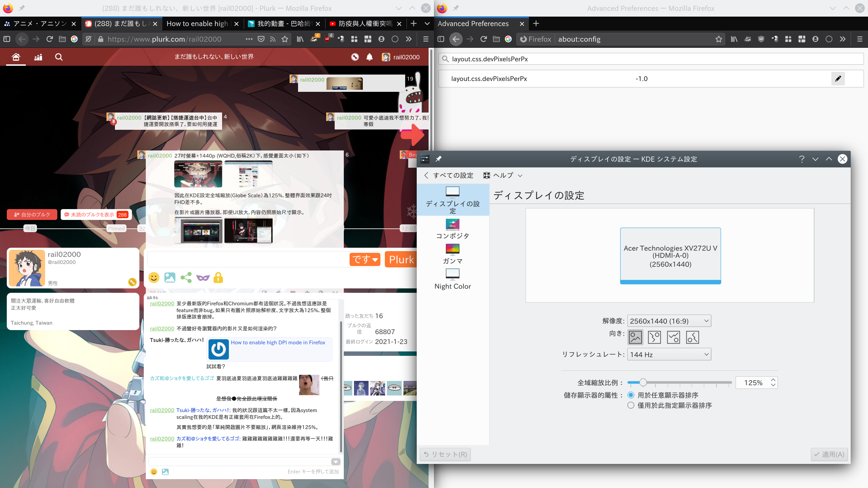868x488 pixels.
Task: Click main Plurk message input field
Action: click(248, 260)
